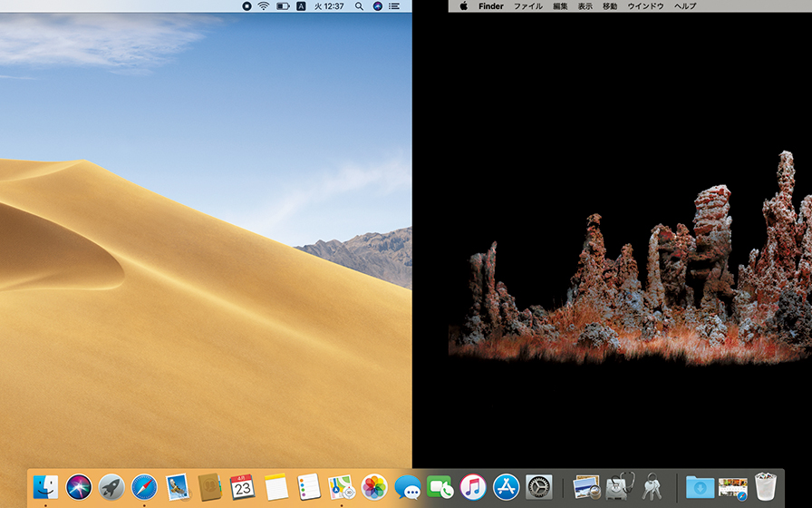Viewport: 812px width, 508px height.
Task: Show the Notification Center list
Action: click(x=395, y=6)
